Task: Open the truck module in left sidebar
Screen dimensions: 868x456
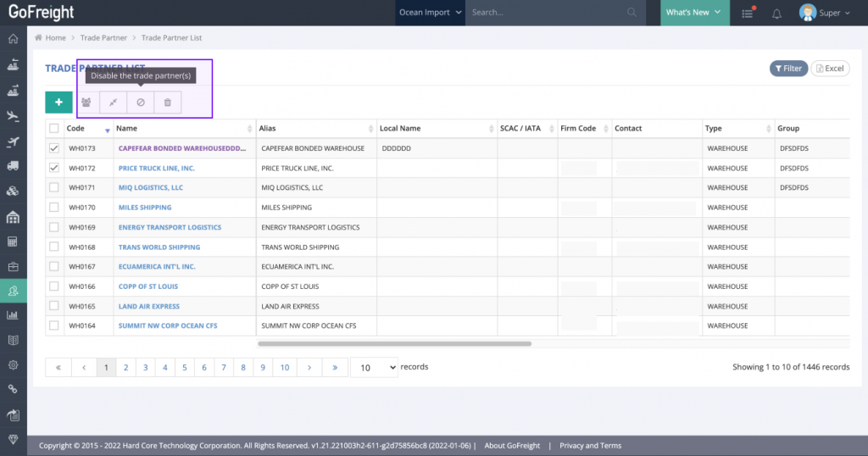Action: pyautogui.click(x=13, y=166)
